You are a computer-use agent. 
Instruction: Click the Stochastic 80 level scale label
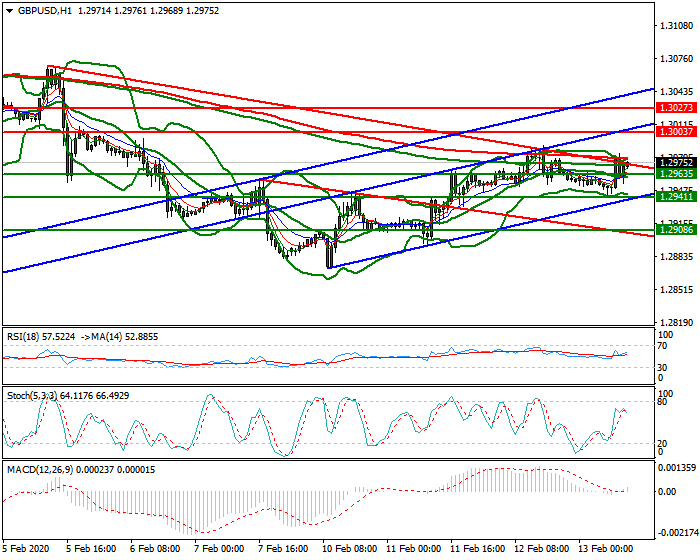[662, 402]
